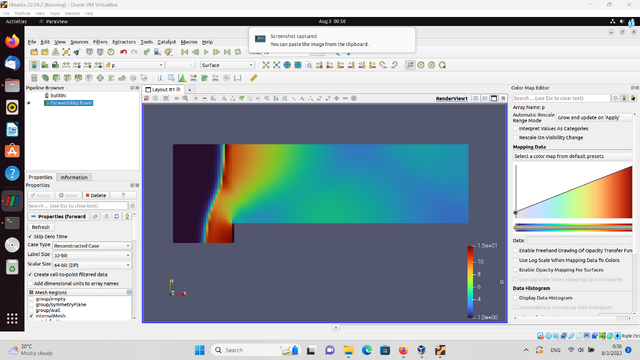640x360 pixels.
Task: Click the Rescale to Data Range icon
Action: [66, 65]
